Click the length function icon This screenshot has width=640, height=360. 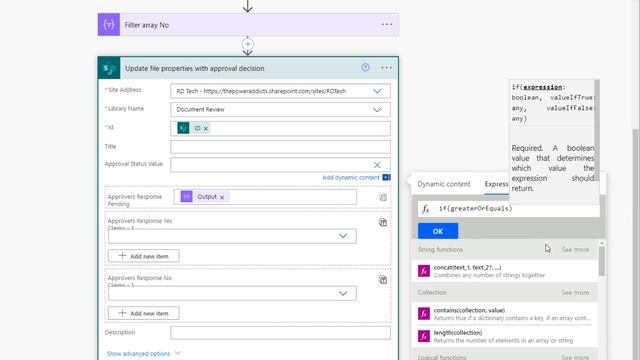(x=424, y=336)
